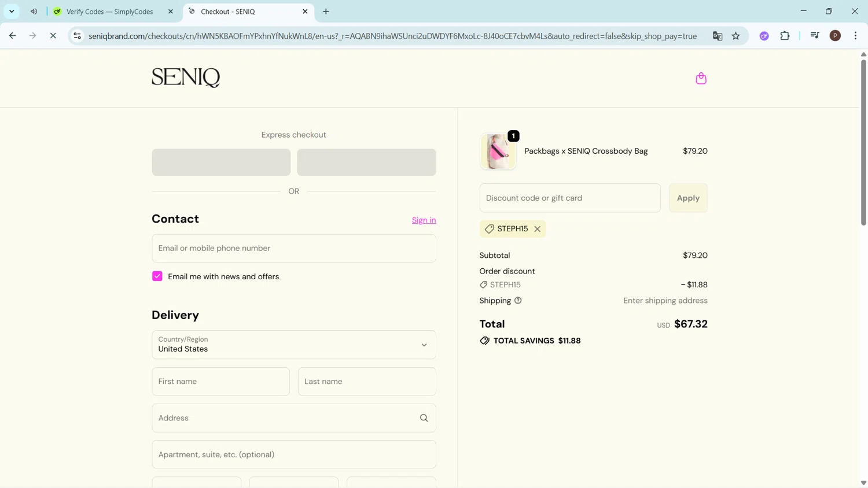
Task: Open the Chrome profile avatar
Action: tap(835, 36)
